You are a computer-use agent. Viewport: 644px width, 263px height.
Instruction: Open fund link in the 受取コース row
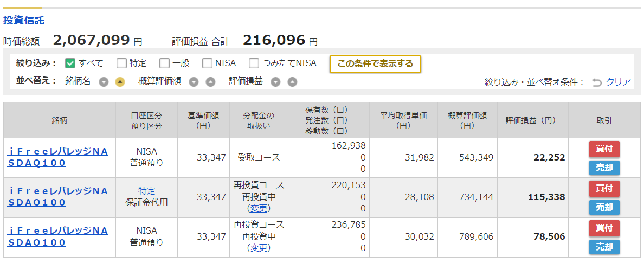pos(57,157)
